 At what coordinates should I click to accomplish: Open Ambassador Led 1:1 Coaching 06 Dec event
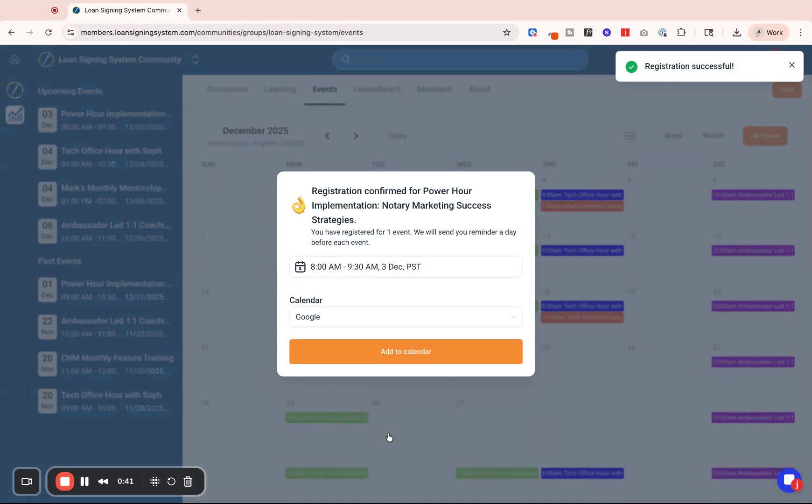tap(105, 231)
